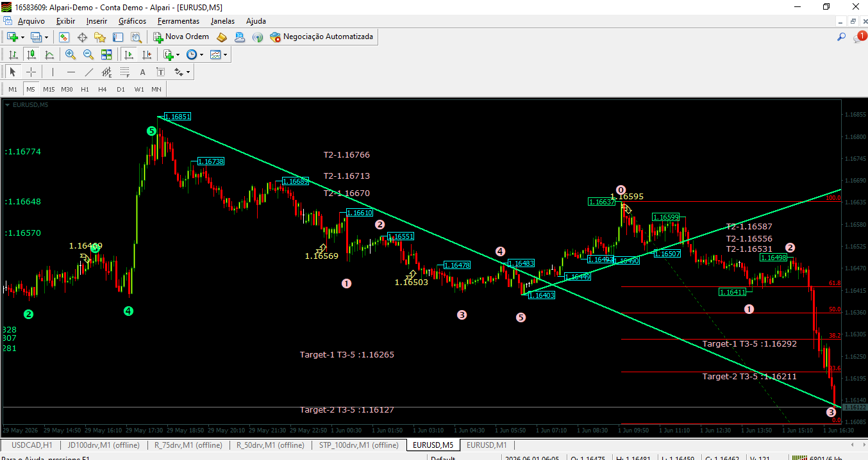This screenshot has width=868, height=460.
Task: Click the connection status bars in status bar
Action: [x=799, y=457]
